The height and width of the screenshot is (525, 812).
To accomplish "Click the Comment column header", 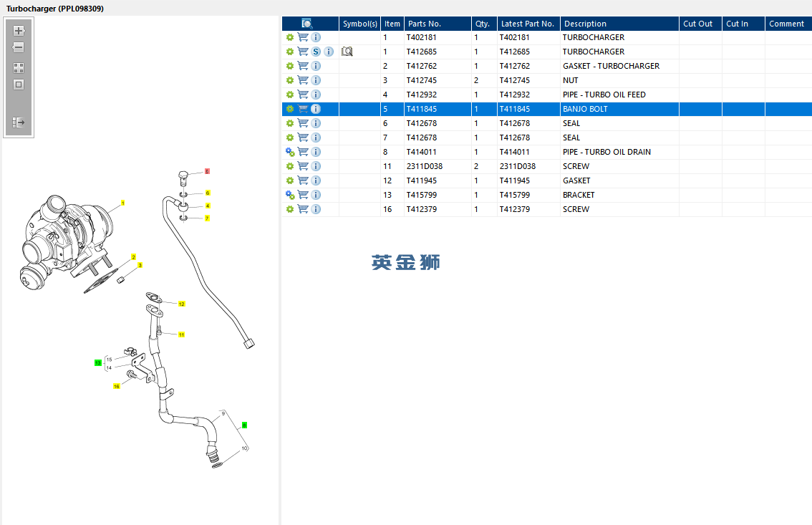I will [788, 24].
